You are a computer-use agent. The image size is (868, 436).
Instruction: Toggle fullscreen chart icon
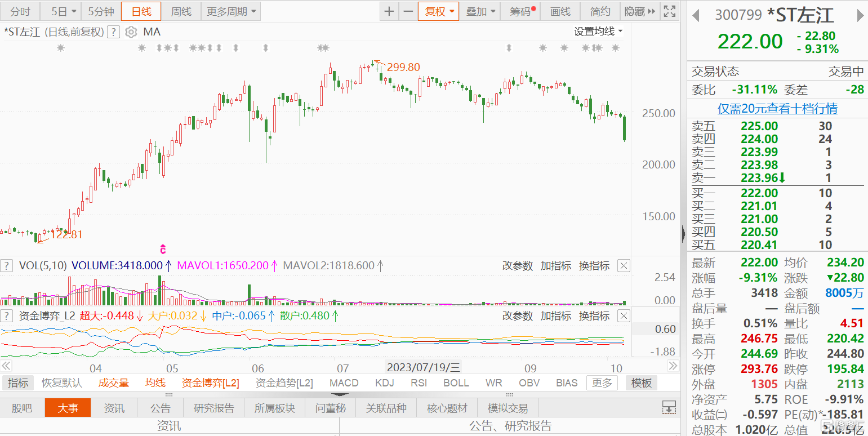(670, 11)
